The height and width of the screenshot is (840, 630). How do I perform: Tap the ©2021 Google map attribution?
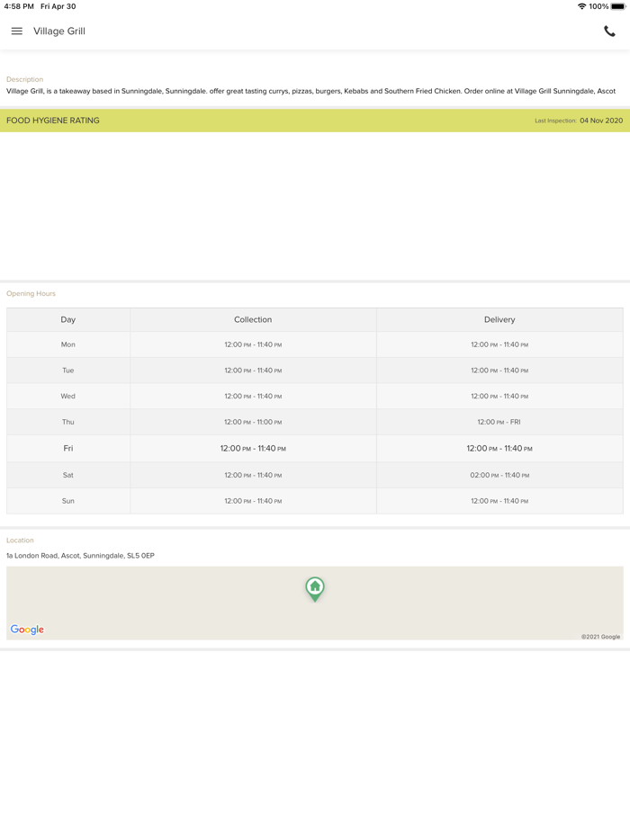pos(600,637)
